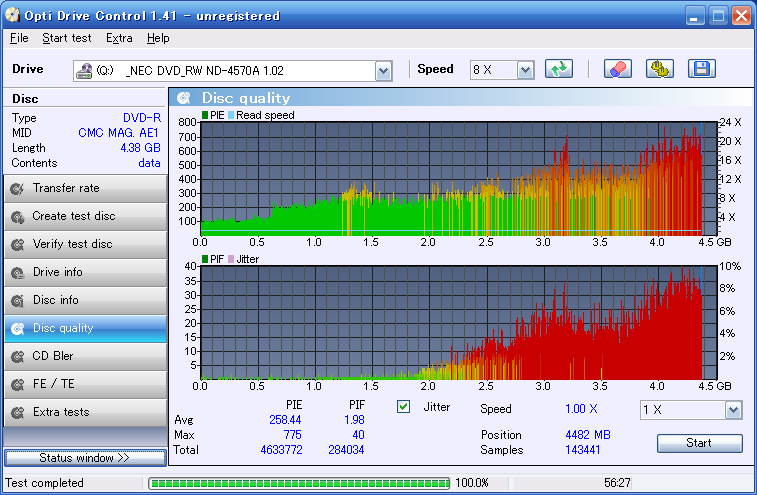Image resolution: width=757 pixels, height=495 pixels.
Task: Click the Extra tests sidebar icon
Action: (17, 412)
